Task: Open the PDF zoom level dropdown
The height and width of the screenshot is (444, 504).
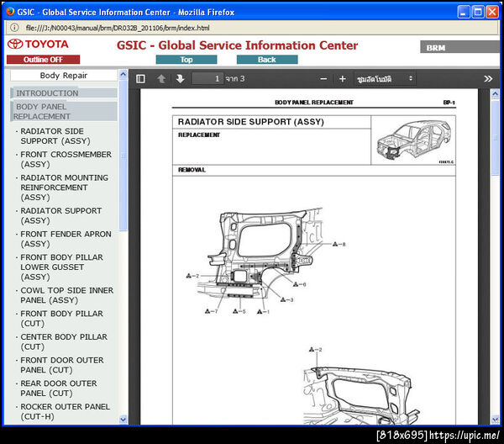Action: [x=385, y=79]
